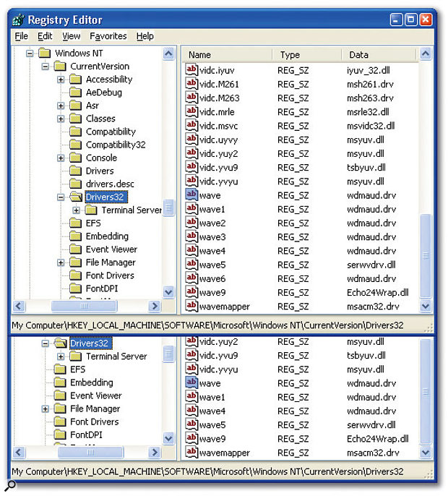Click REG_SZ type in the vidc.msvc row
Viewport: 448px width, 496px height.
coord(293,127)
